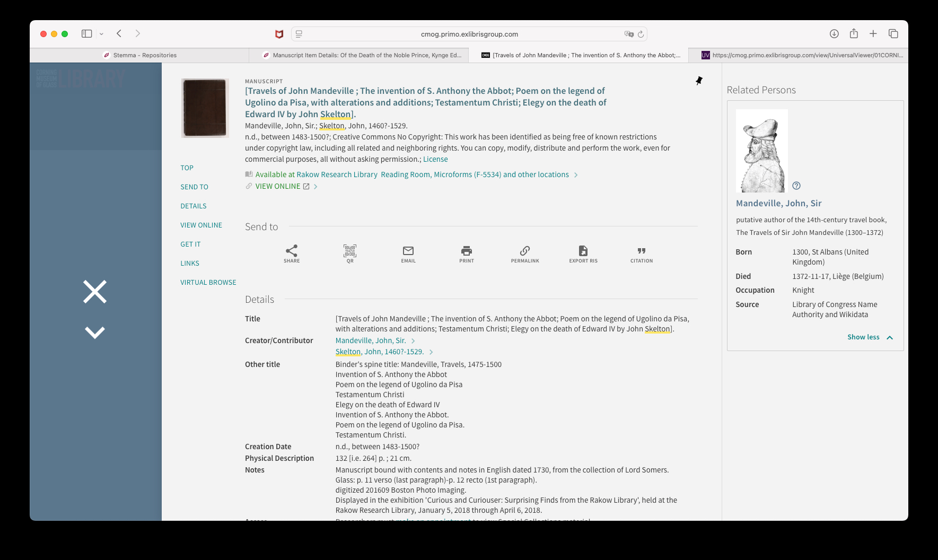Open the help icon beside Mandeville portrait
Viewport: 938px width, 560px height.
click(796, 186)
